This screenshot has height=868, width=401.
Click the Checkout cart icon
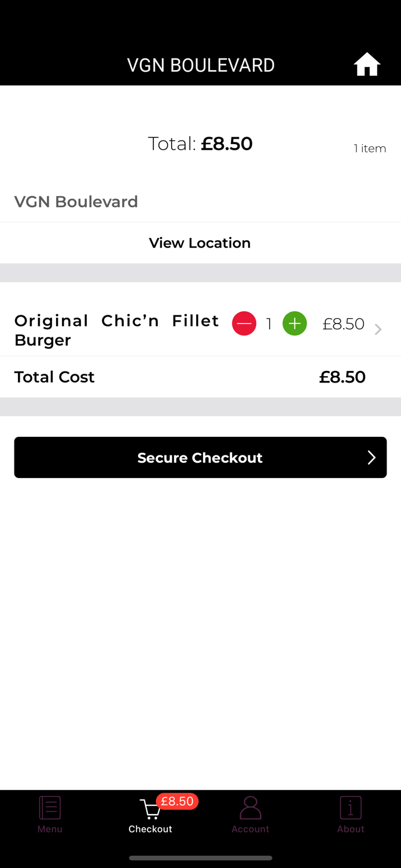point(150,810)
